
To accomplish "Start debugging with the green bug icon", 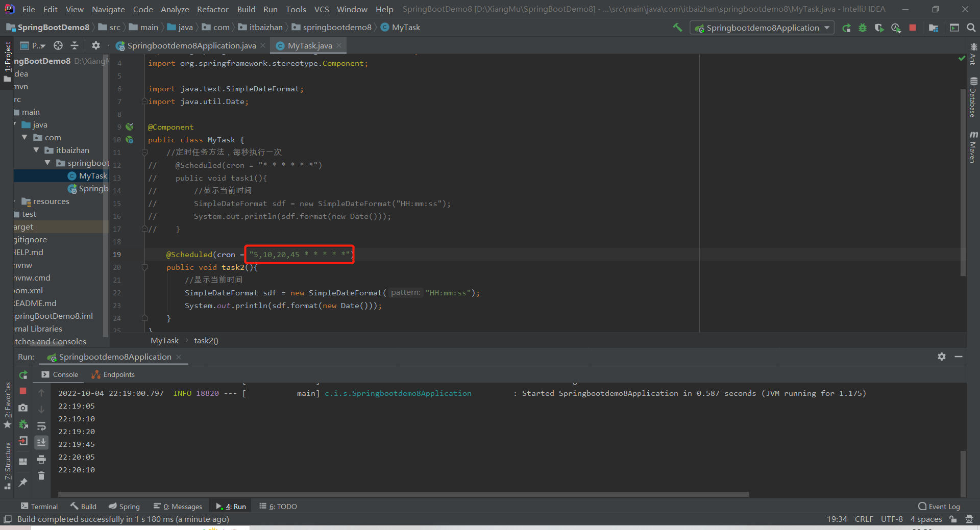I will (863, 28).
